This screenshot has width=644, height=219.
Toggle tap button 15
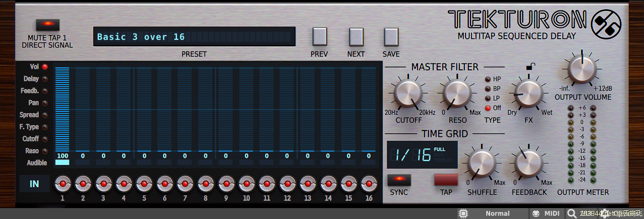[348, 184]
